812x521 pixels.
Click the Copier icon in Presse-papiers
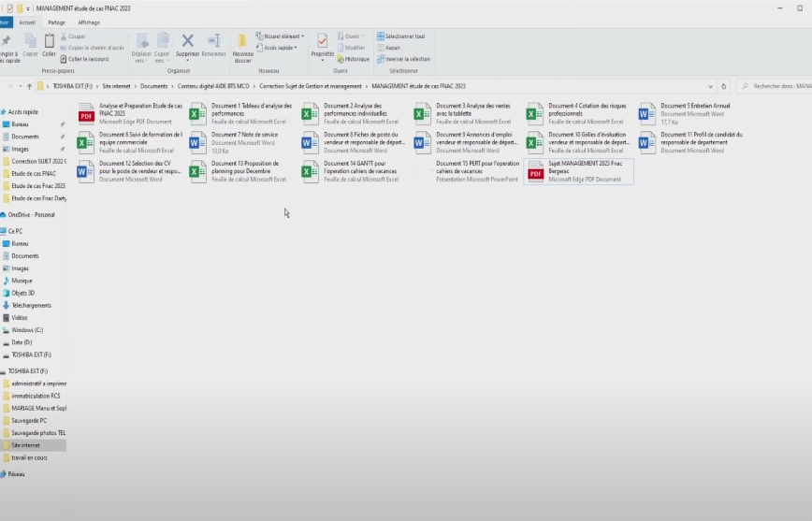[x=31, y=40]
